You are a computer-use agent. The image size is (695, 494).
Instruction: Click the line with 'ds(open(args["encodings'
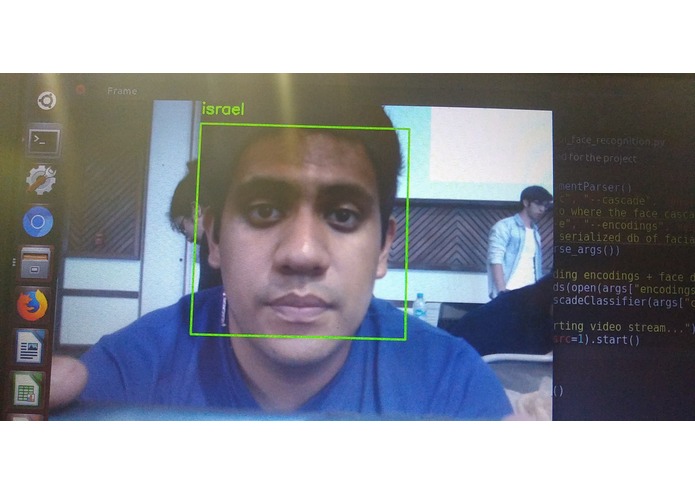(x=624, y=288)
